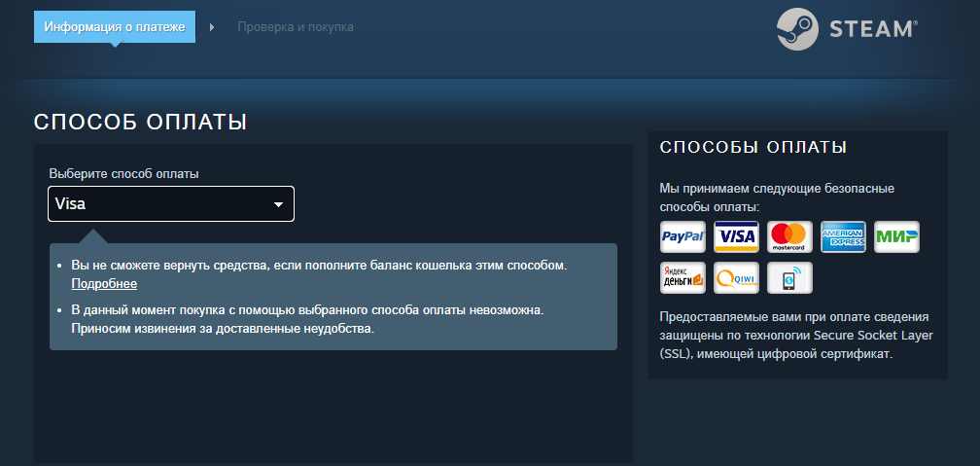Click the Выберите способ оплаты label

tap(123, 174)
